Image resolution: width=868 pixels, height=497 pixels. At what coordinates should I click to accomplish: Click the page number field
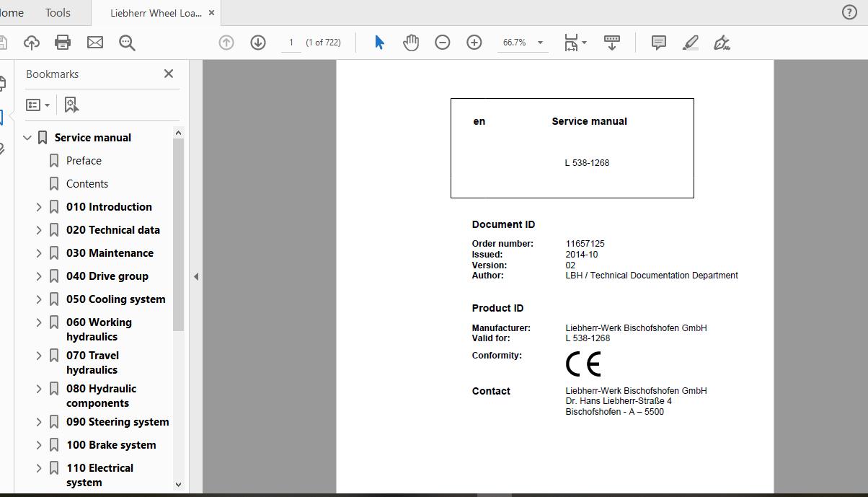(x=291, y=43)
